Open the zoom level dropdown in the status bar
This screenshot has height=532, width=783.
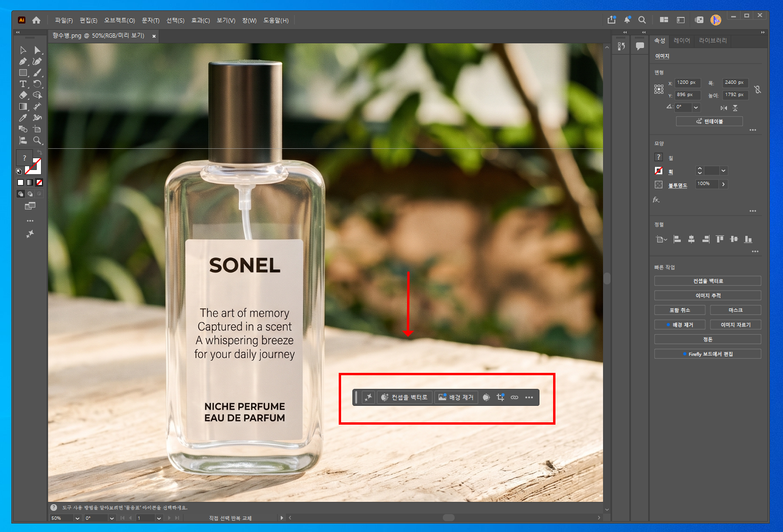(77, 518)
